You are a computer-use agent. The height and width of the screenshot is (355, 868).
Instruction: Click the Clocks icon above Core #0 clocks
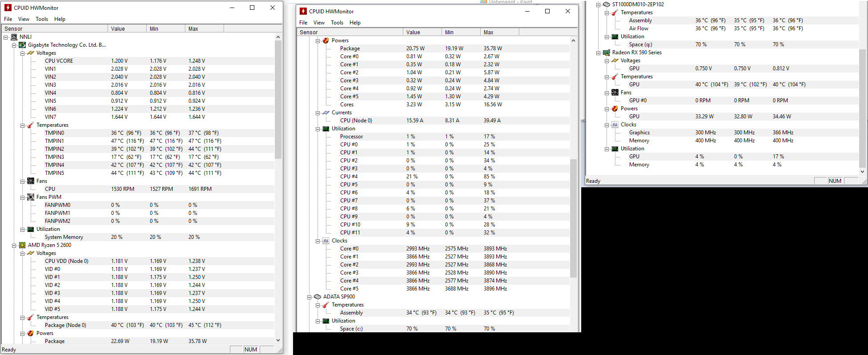[326, 241]
